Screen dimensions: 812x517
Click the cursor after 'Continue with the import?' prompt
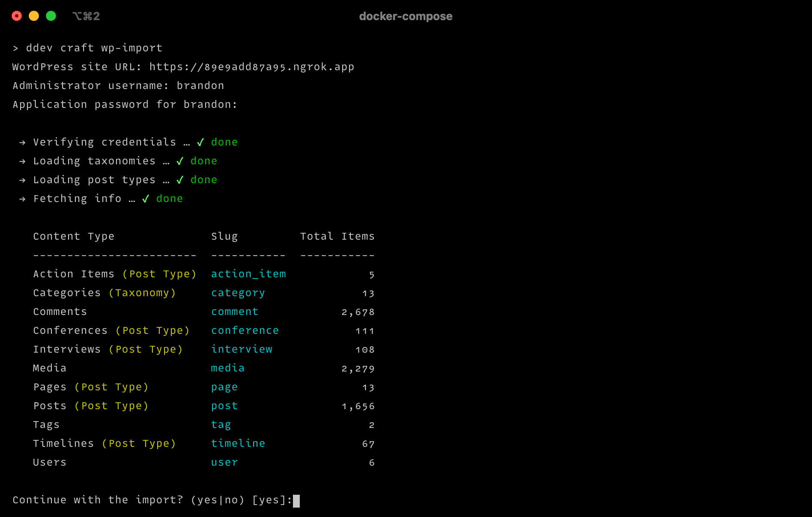[296, 501]
